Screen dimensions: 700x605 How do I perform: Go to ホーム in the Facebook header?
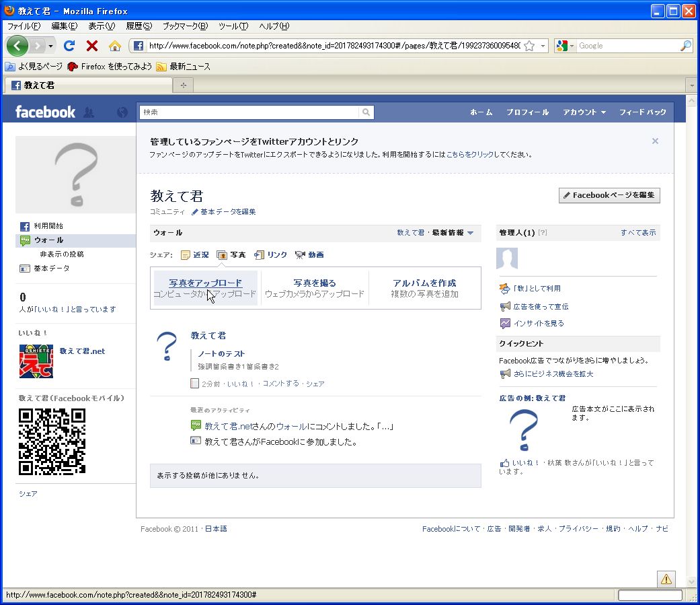pos(481,112)
